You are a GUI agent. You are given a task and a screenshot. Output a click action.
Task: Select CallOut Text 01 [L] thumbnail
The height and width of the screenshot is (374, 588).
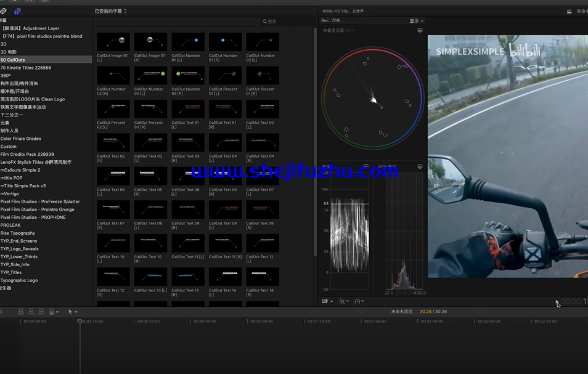[188, 109]
